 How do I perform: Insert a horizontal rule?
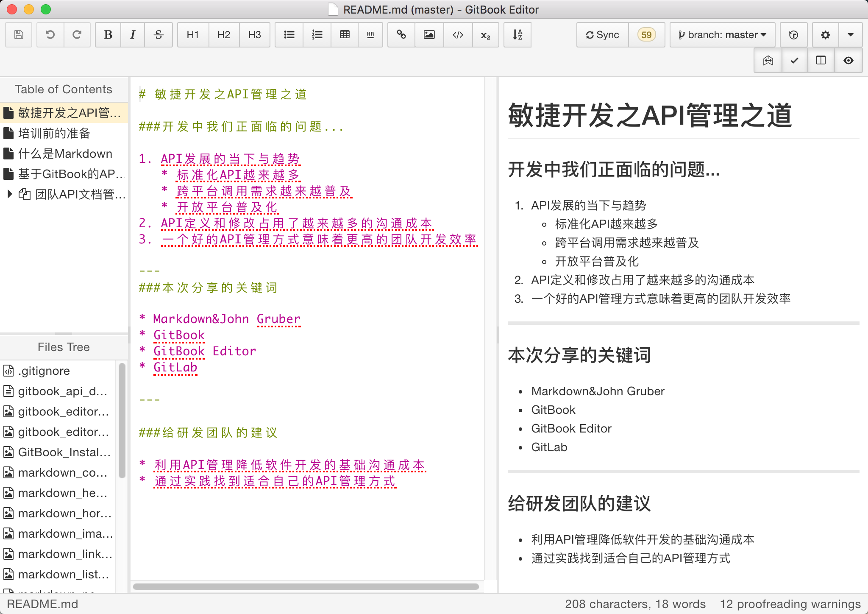[370, 35]
